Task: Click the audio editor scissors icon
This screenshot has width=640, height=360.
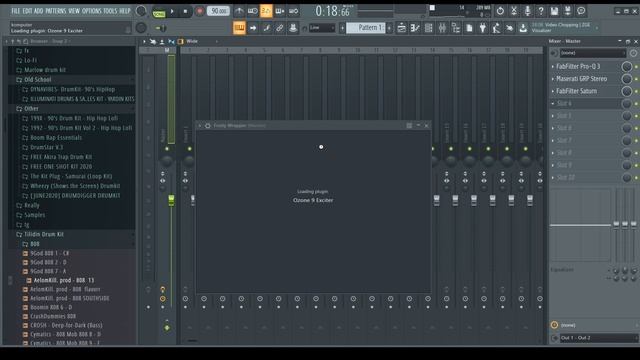Action: [x=513, y=11]
